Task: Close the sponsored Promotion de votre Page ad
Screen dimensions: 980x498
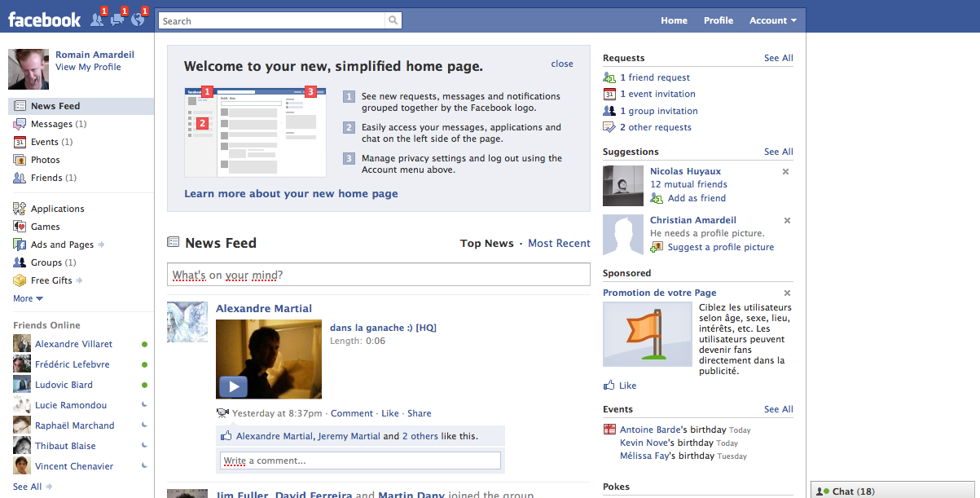Action: pyautogui.click(x=787, y=293)
